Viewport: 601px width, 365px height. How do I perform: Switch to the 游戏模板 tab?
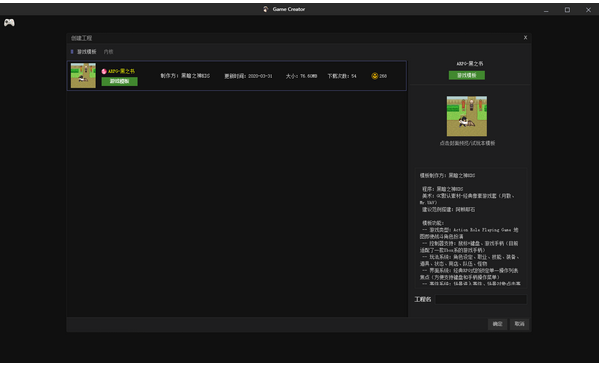[x=87, y=52]
